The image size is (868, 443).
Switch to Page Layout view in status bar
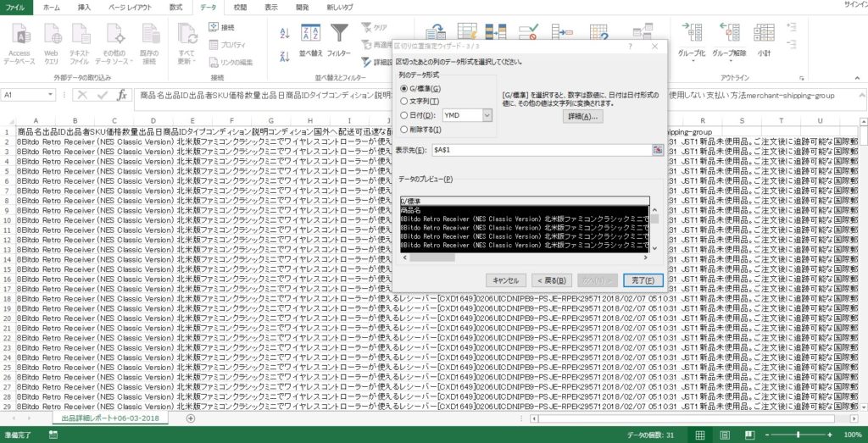pyautogui.click(x=725, y=435)
